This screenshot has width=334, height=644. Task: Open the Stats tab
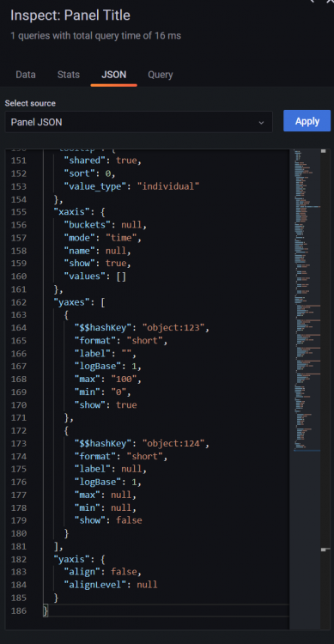(x=69, y=75)
